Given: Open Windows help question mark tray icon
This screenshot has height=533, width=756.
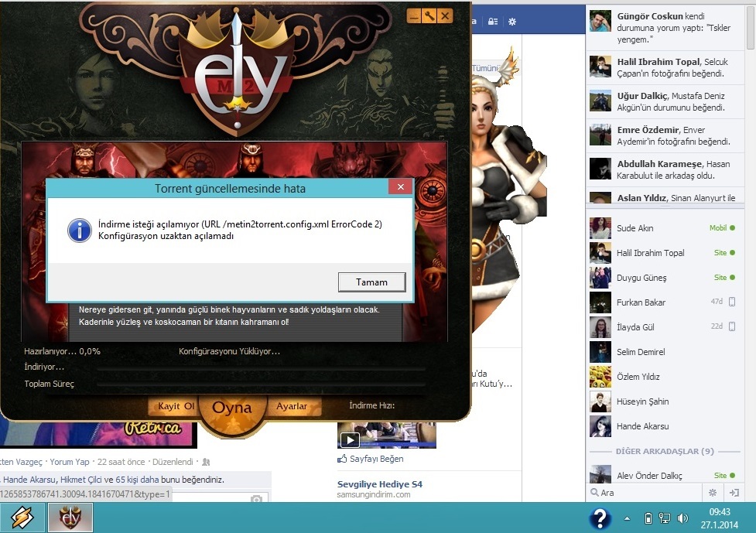Looking at the screenshot, I should [x=600, y=518].
